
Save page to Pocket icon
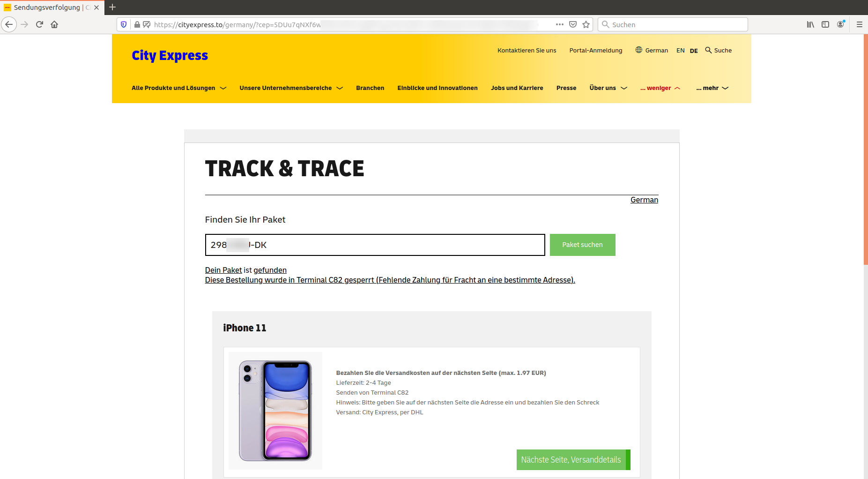573,24
